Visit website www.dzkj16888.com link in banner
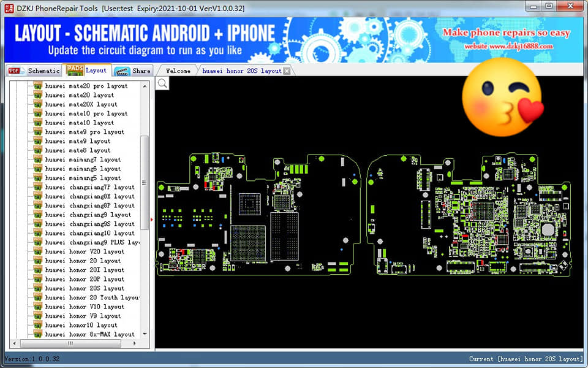The height and width of the screenshot is (368, 588). (508, 47)
